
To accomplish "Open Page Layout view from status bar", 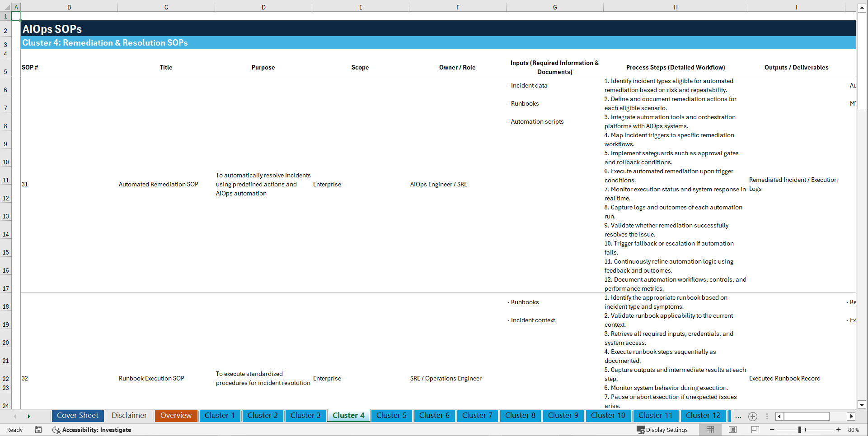I will point(732,430).
